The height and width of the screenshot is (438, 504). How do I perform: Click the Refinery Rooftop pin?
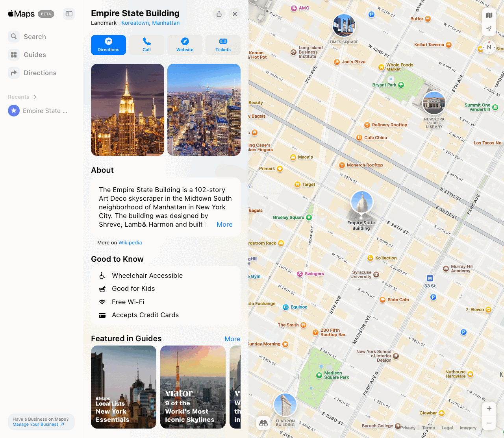(x=367, y=125)
